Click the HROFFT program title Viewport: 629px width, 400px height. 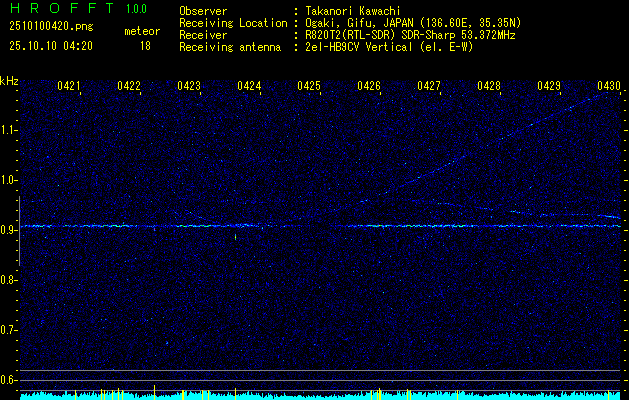[62, 8]
